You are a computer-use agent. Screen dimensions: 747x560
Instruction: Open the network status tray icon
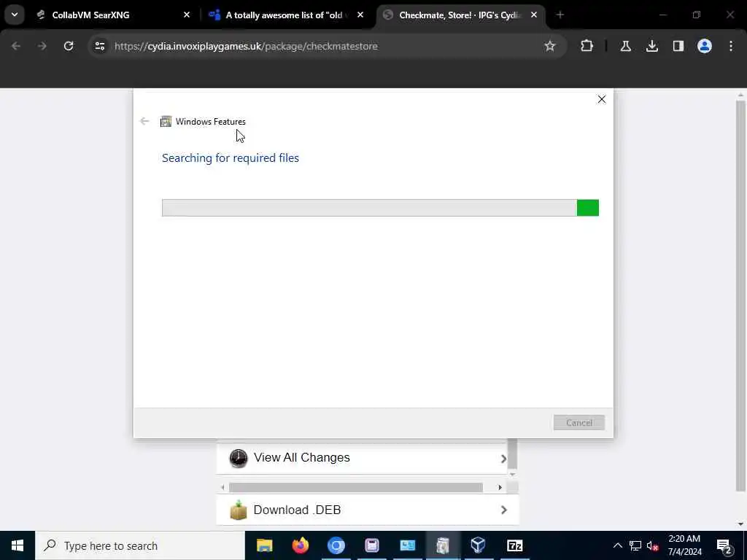click(635, 545)
